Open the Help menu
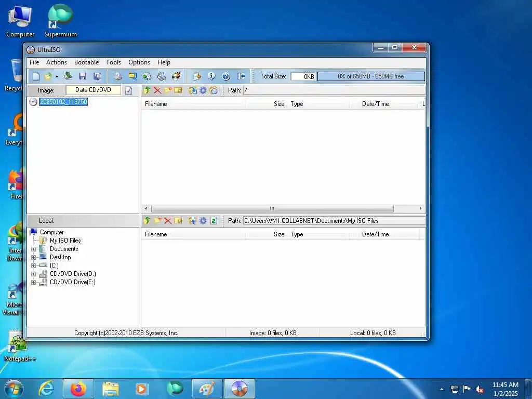Screen dimensions: 532x399 pos(164,62)
